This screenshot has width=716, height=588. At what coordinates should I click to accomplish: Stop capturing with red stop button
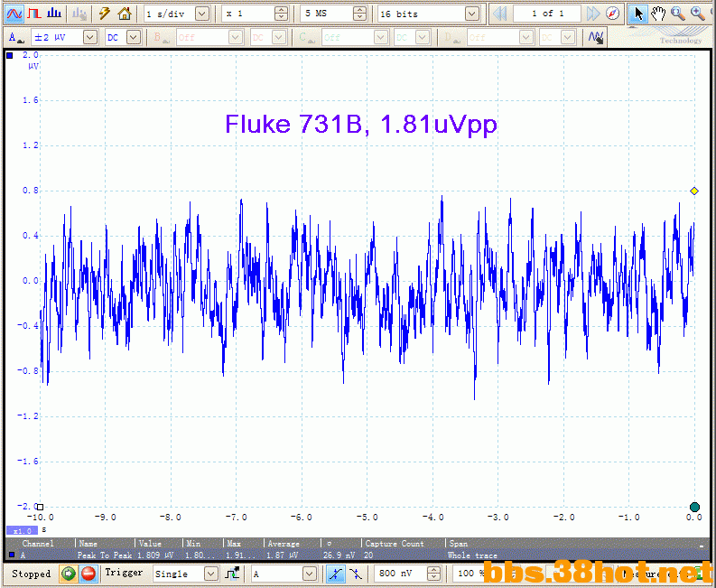[88, 574]
